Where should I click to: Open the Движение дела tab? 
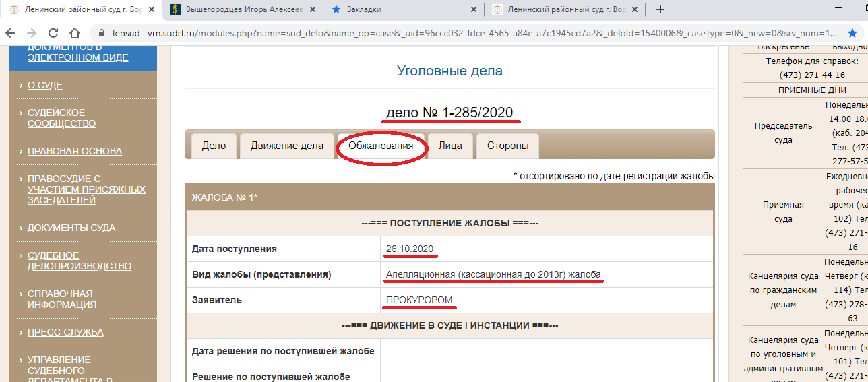(x=287, y=146)
